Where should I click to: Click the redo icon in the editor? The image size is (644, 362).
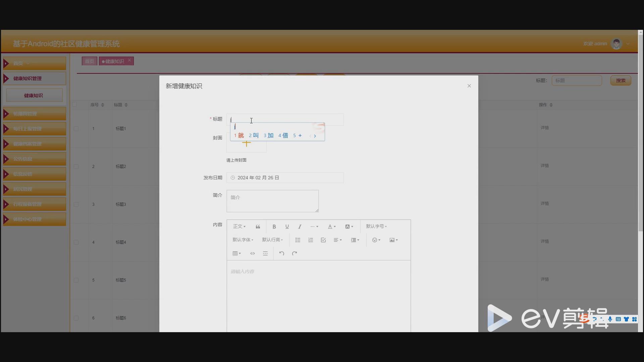[294, 253]
